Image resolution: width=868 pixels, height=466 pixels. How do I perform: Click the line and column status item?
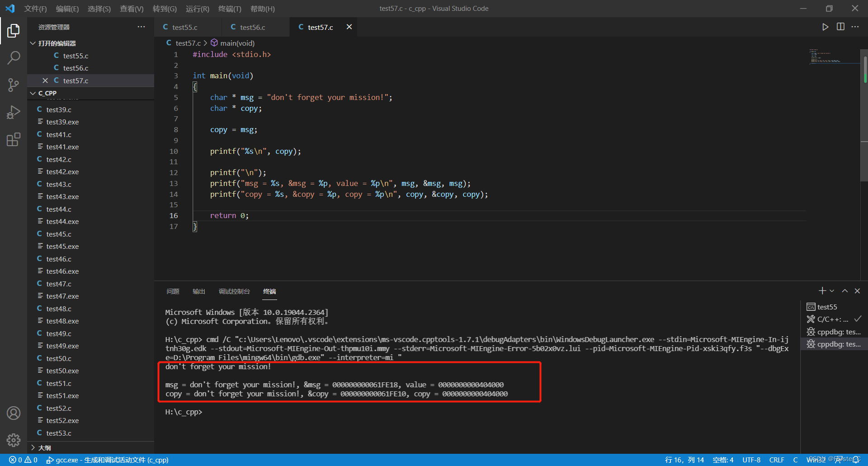tap(684, 460)
